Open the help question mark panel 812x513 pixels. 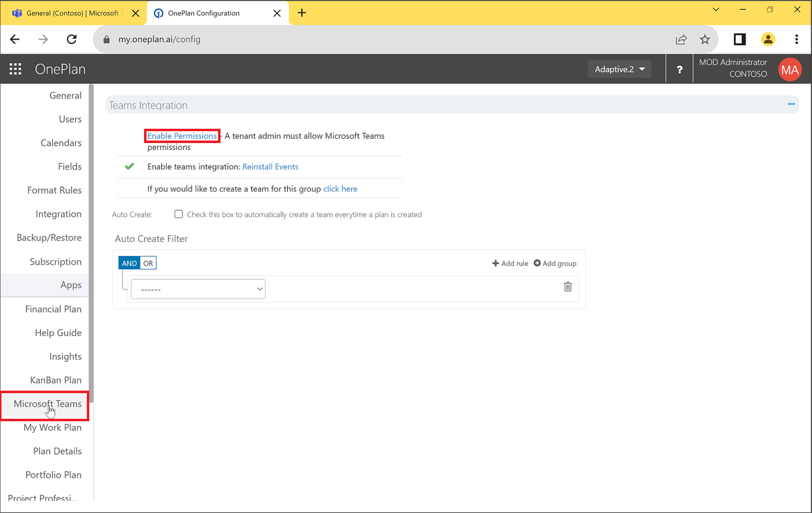pos(680,69)
